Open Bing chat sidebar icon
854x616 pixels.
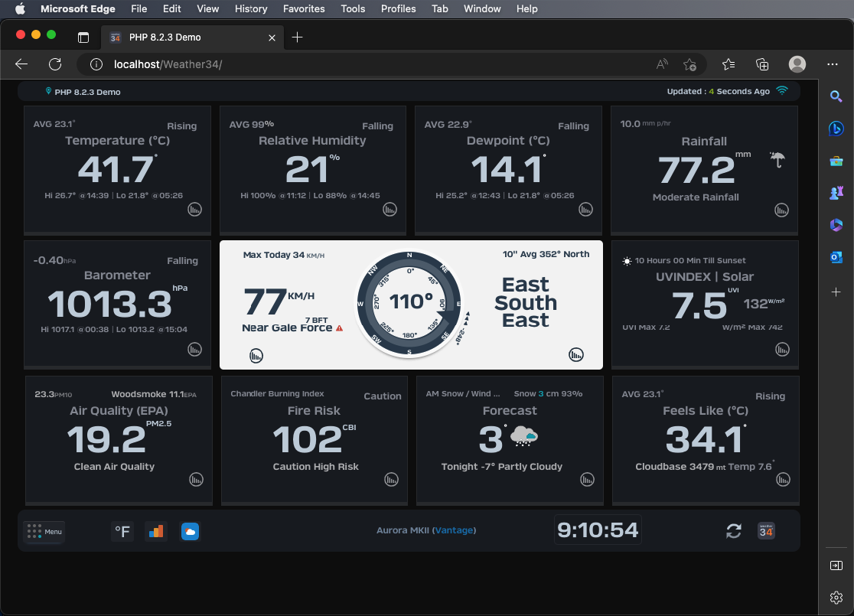click(836, 129)
